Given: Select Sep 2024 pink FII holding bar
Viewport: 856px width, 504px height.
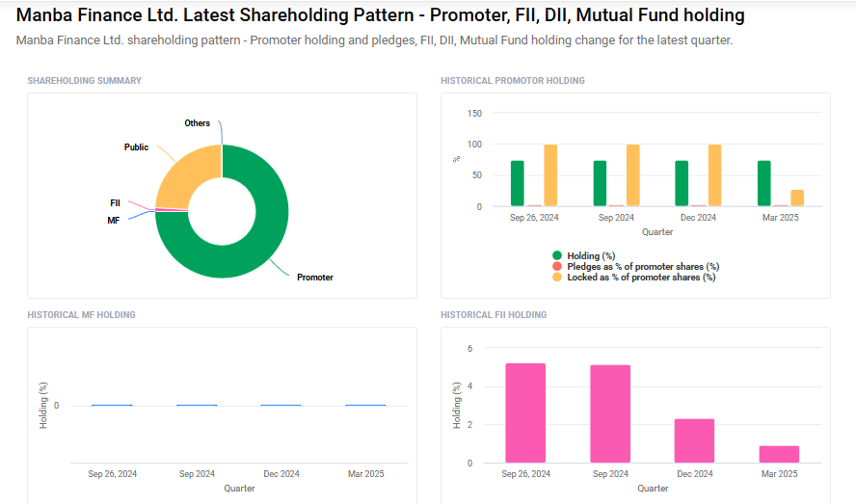Looking at the screenshot, I should click(x=610, y=414).
